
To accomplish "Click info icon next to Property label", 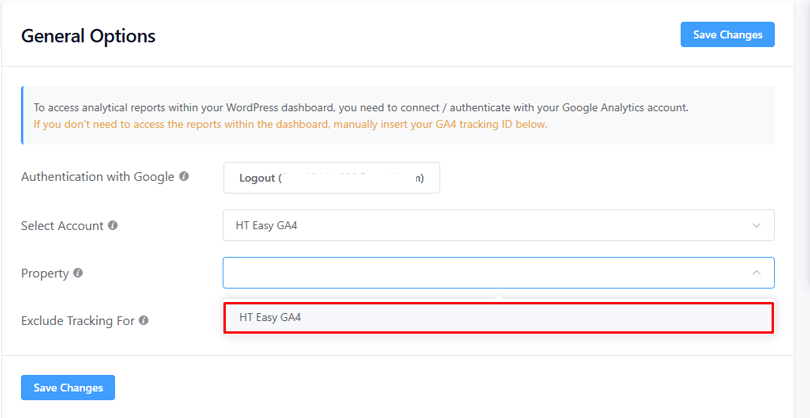I will [x=78, y=273].
